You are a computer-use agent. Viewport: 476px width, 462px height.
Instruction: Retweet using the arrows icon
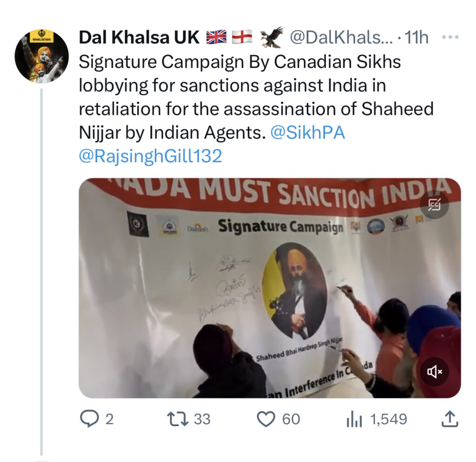tap(177, 419)
